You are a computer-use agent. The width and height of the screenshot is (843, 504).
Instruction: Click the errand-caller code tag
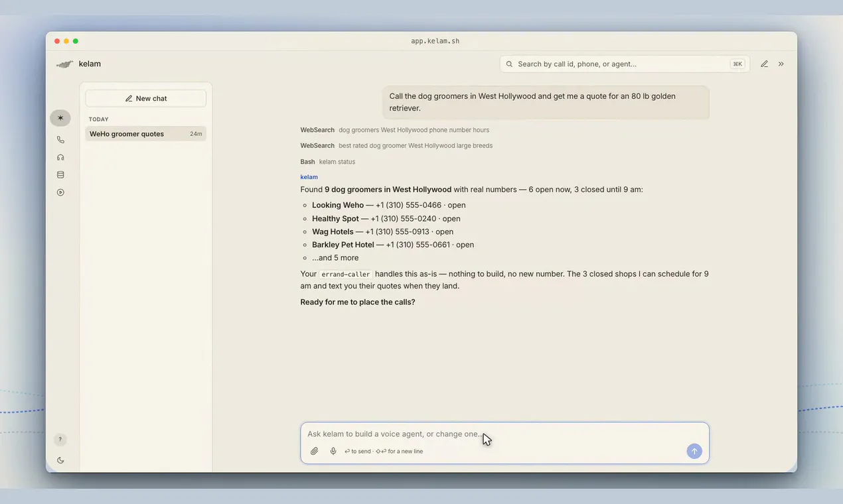(346, 274)
